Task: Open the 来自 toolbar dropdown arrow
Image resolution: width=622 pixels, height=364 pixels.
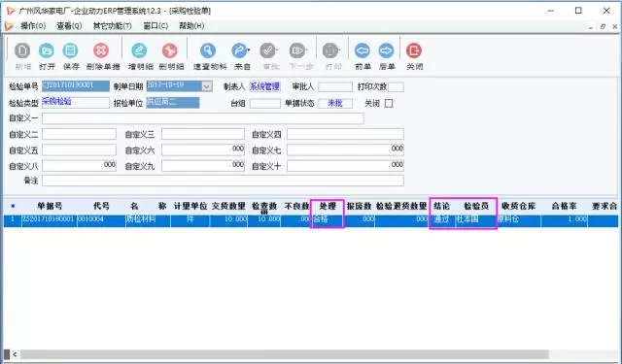Action: 249,50
